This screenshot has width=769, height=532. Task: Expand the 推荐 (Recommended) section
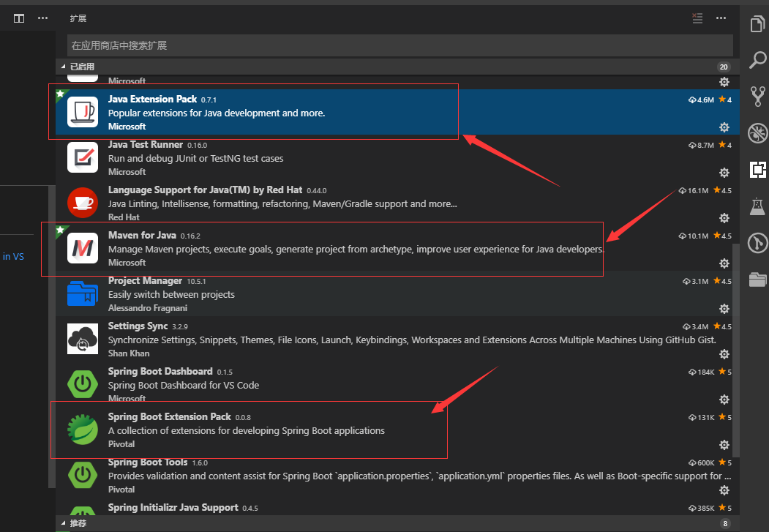(63, 523)
